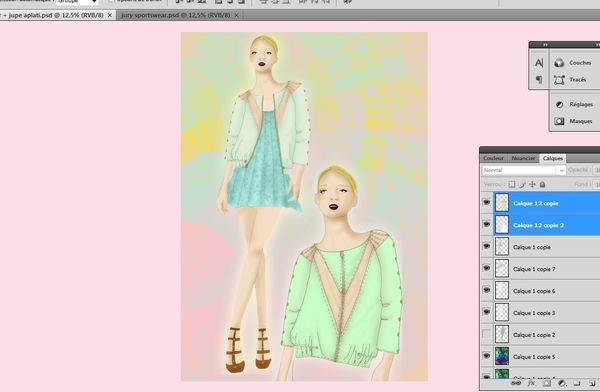Image resolution: width=600 pixels, height=392 pixels.
Task: Expand the collapsed dock with double arrows
Action: 545,45
